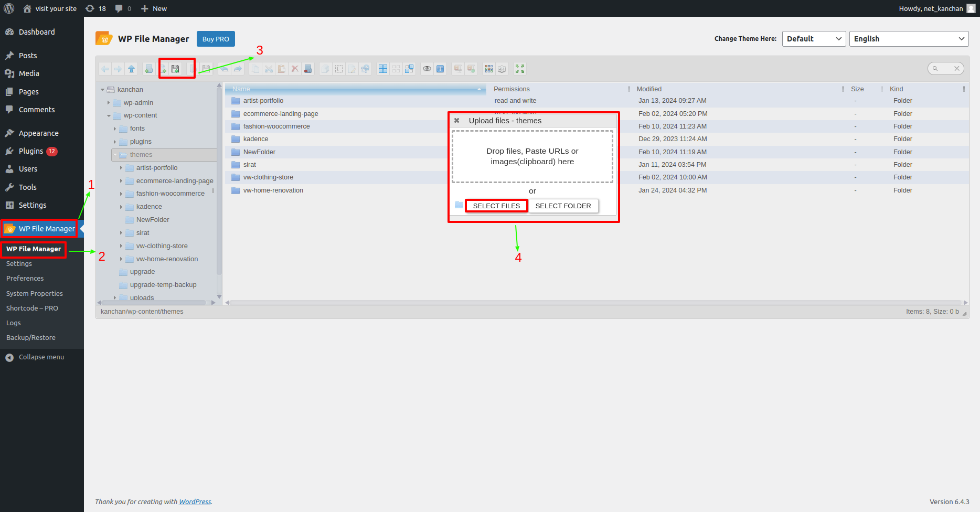Viewport: 980px width, 512px height.
Task: Click the duplicate icon in the toolbar
Action: pyautogui.click(x=326, y=69)
